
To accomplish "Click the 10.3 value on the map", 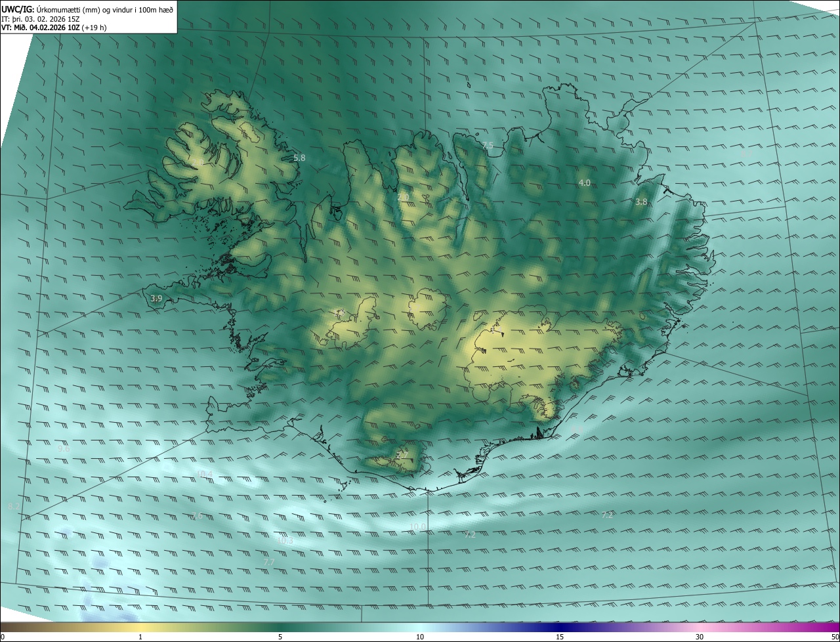I will (285, 541).
